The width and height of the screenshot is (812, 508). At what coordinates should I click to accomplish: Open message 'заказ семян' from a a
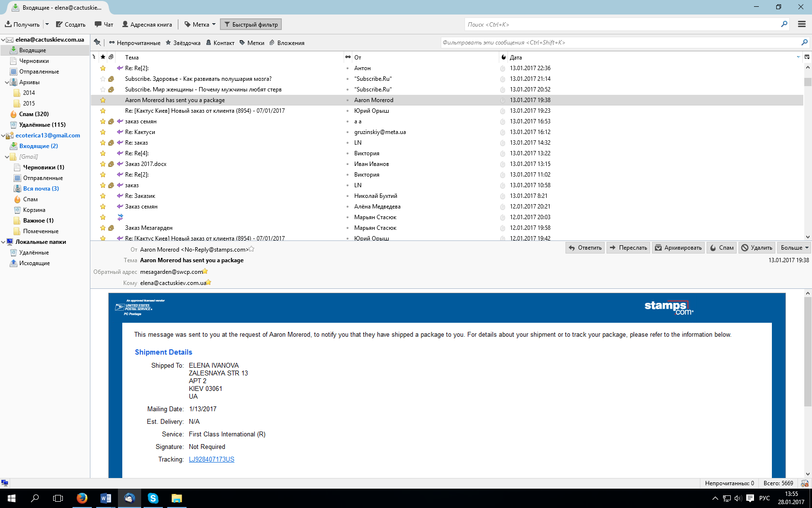pyautogui.click(x=447, y=121)
